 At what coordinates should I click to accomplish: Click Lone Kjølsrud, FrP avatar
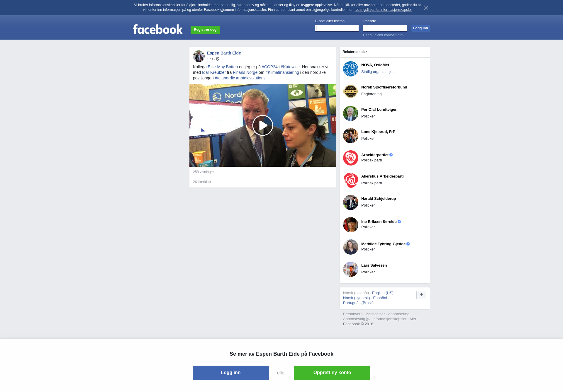(x=351, y=136)
